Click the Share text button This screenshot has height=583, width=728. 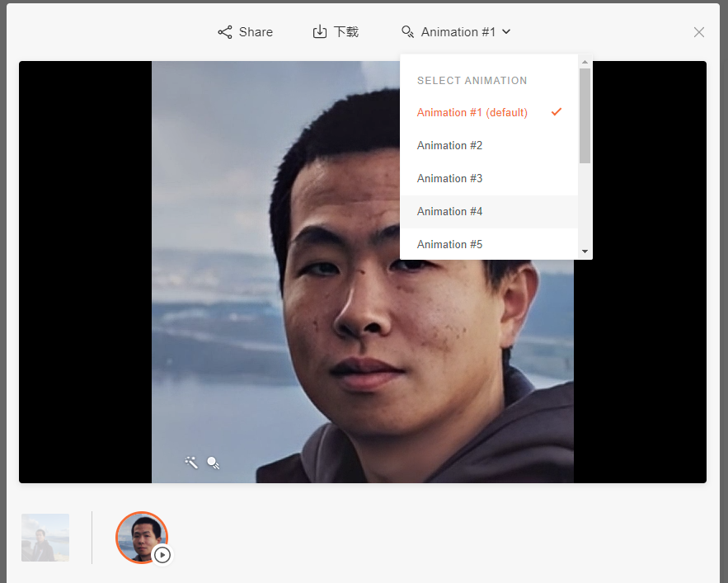(x=256, y=32)
